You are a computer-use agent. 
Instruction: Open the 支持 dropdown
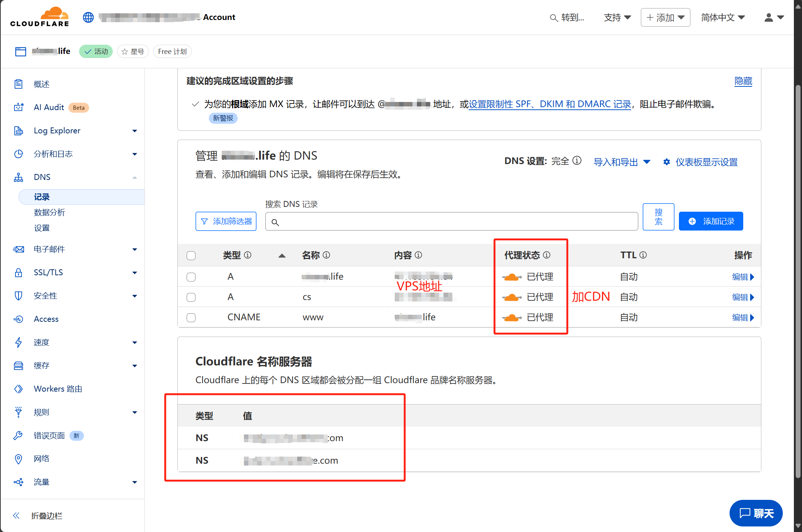(x=618, y=17)
